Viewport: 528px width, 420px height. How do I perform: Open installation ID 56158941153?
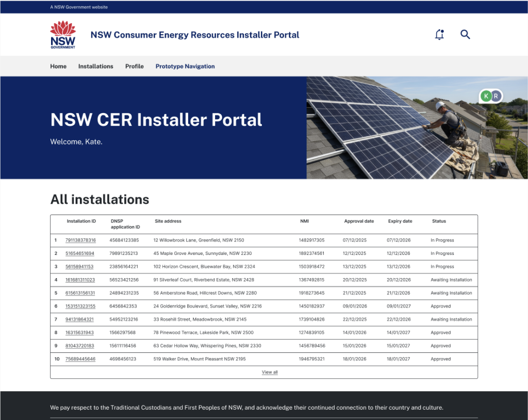click(79, 267)
